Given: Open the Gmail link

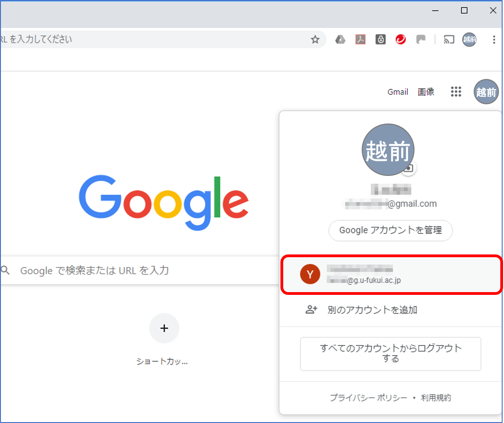Looking at the screenshot, I should tap(398, 92).
